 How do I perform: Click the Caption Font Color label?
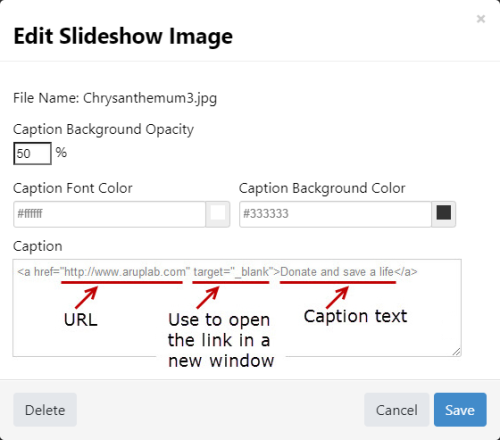73,188
